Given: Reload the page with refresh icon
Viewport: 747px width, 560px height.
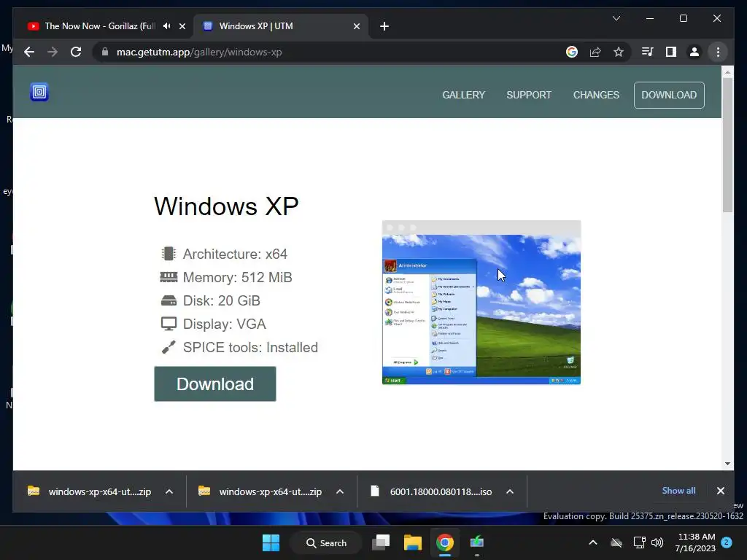Looking at the screenshot, I should [76, 52].
